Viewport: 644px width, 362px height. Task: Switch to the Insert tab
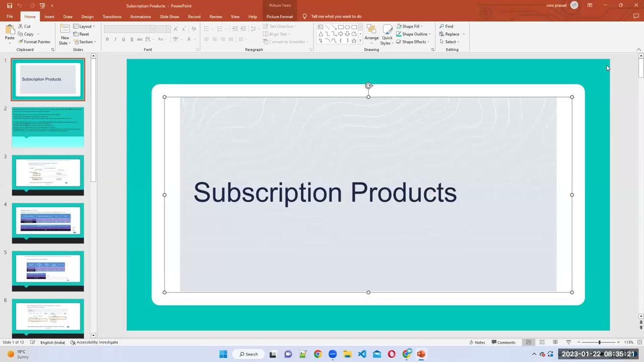49,17
